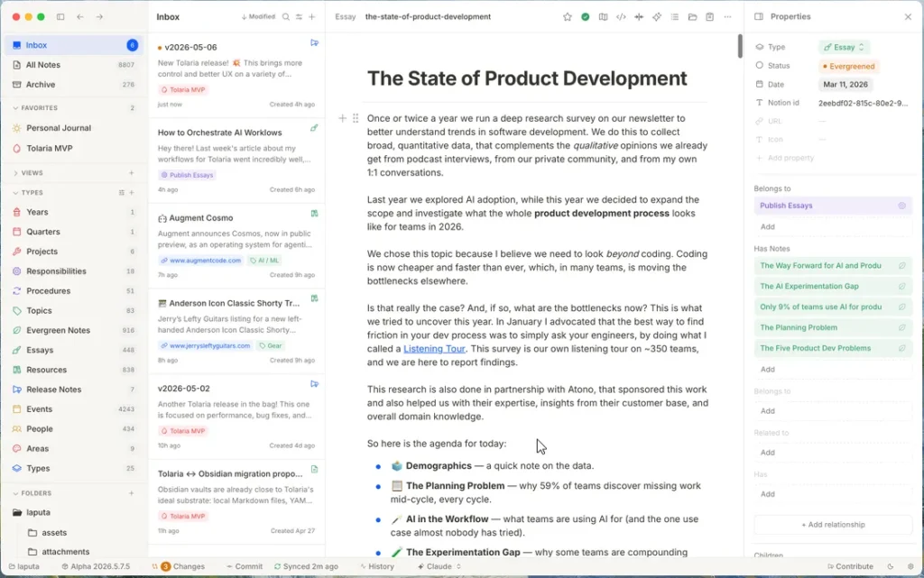The image size is (924, 578).
Task: Open the outline list icon in toolbar
Action: point(675,17)
